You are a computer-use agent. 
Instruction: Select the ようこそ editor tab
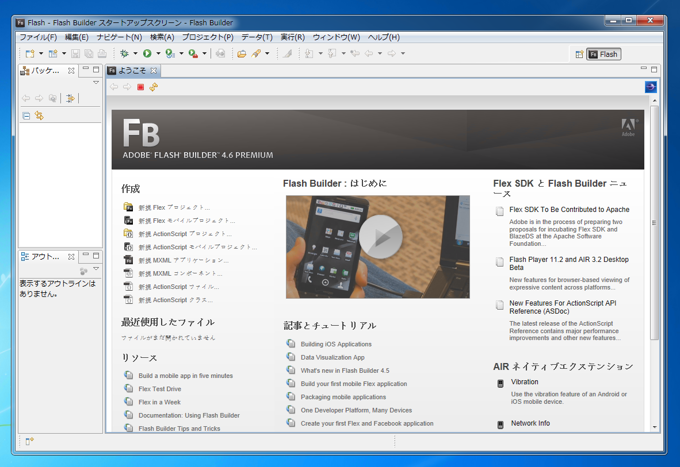coord(134,71)
